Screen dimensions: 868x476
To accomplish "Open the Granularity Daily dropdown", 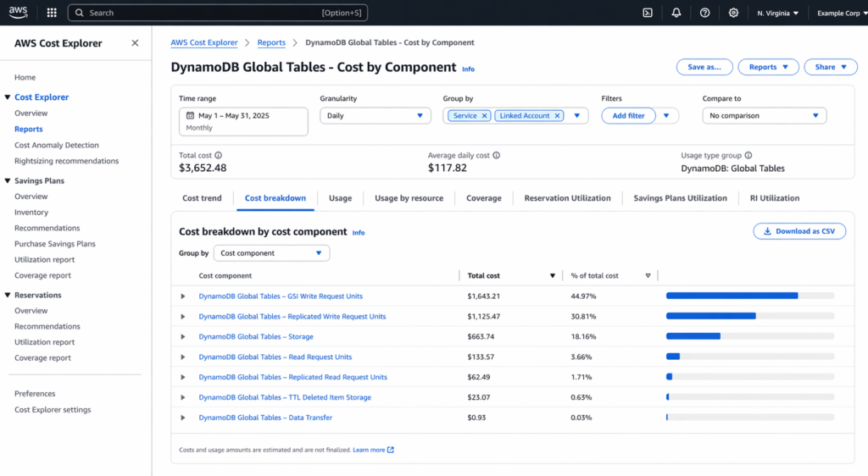I will click(376, 115).
